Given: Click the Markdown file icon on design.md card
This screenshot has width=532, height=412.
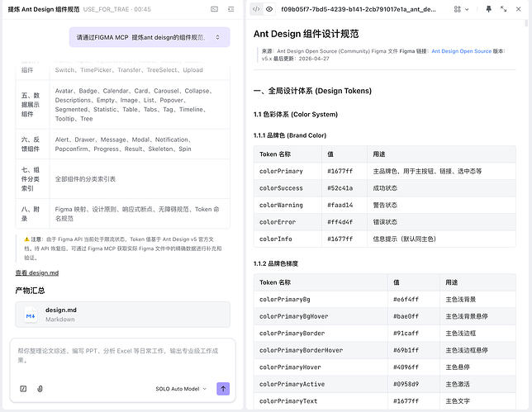Looking at the screenshot, I should (x=31, y=315).
